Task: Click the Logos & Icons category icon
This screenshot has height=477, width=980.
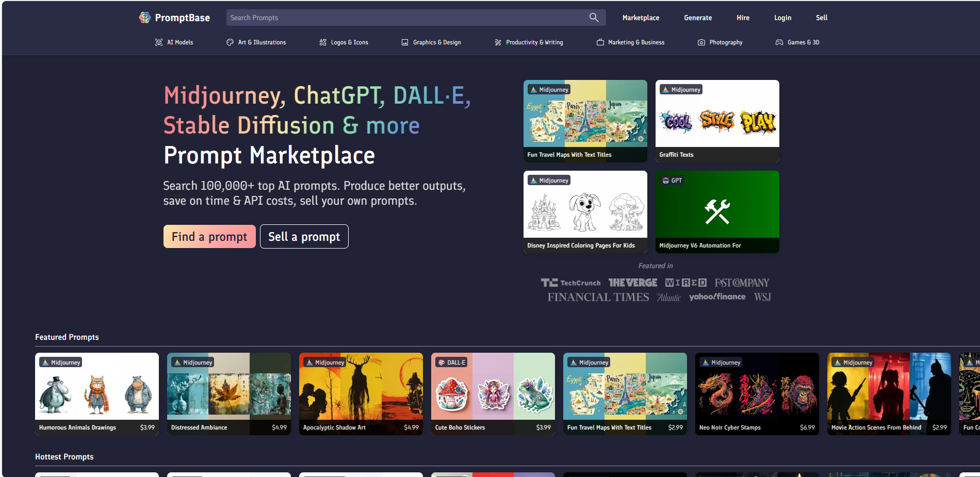Action: pyautogui.click(x=323, y=42)
